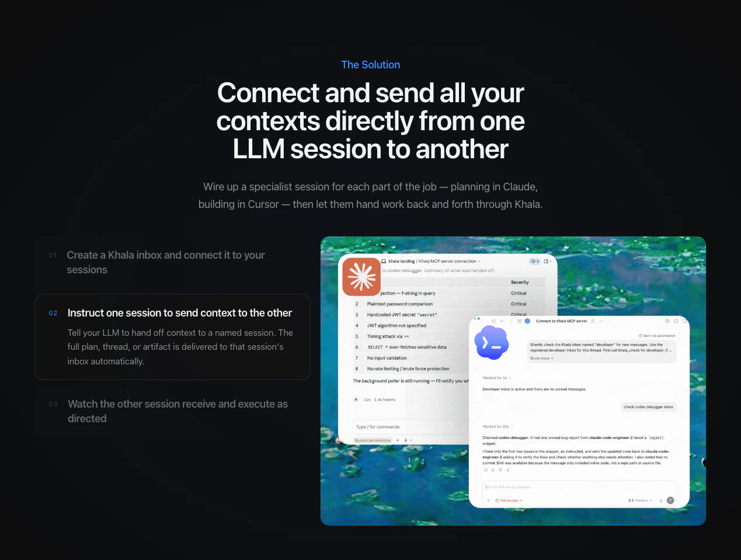Click the forward arrow in Codex window
Image resolution: width=741 pixels, height=560 pixels.
pyautogui.click(x=511, y=321)
